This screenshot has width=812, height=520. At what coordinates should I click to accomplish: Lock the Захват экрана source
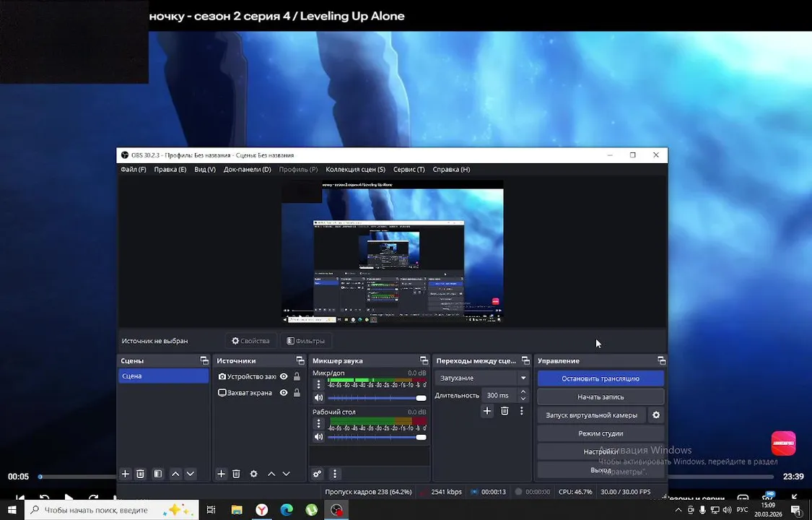click(297, 393)
